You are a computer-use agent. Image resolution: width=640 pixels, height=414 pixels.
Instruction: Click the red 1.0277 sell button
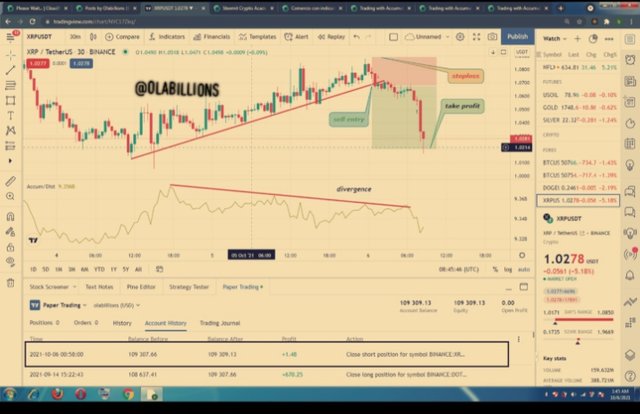[38, 63]
